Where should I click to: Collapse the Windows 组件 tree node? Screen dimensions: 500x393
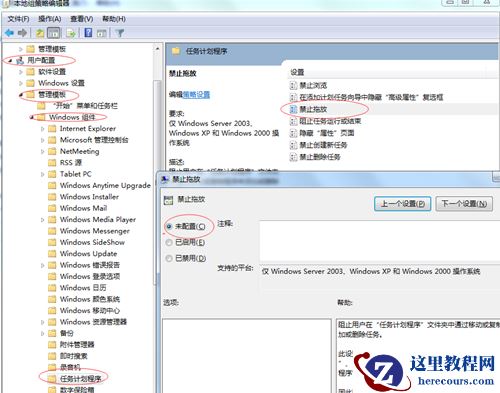(x=32, y=117)
